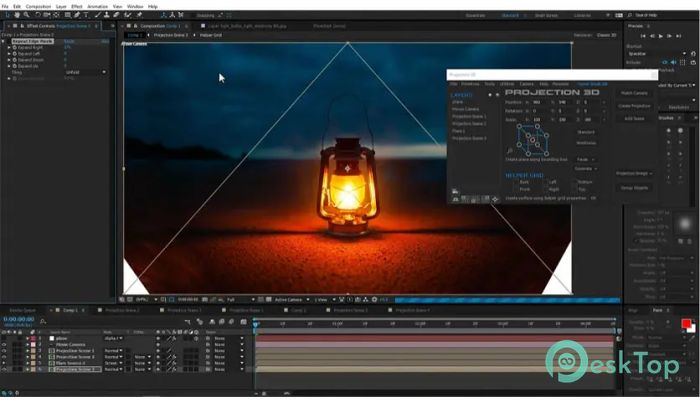Click the Local Axis mode icon
The image size is (700, 400).
click(x=164, y=15)
